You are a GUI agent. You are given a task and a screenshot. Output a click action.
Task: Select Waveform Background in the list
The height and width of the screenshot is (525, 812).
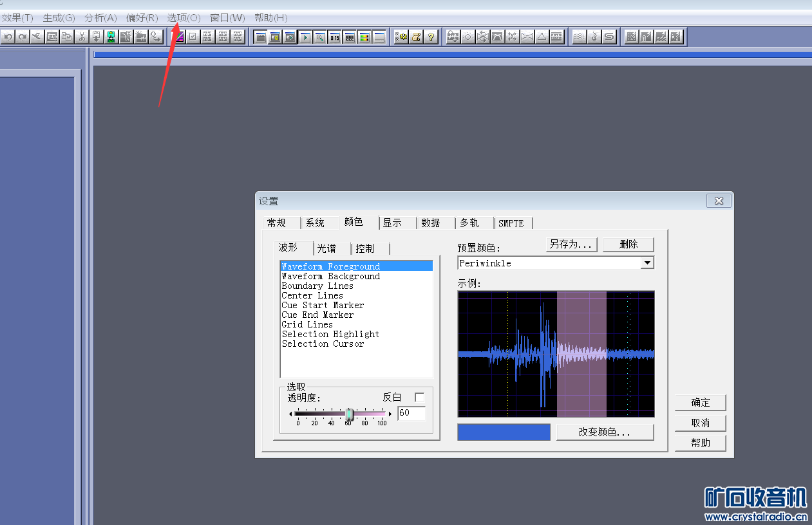(331, 276)
